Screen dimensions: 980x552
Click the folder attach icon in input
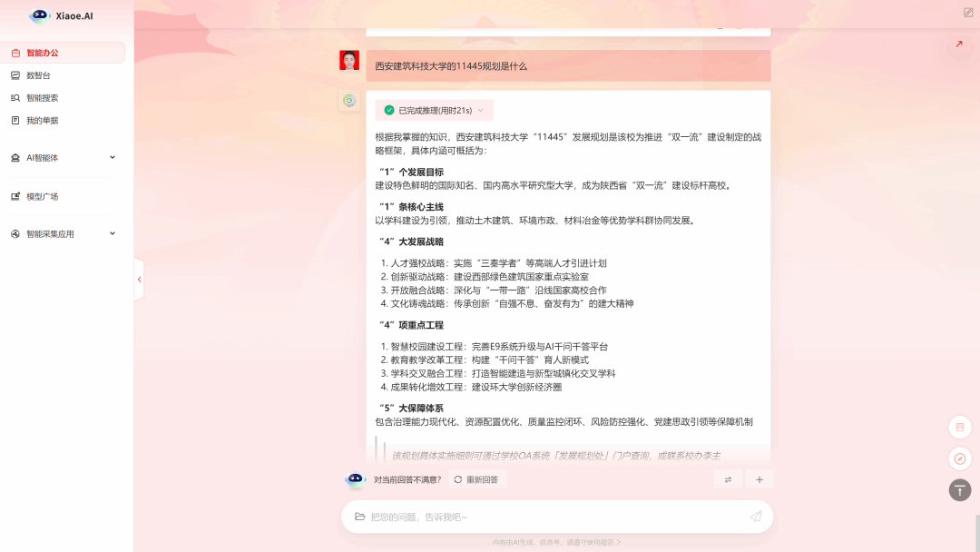[x=360, y=517]
